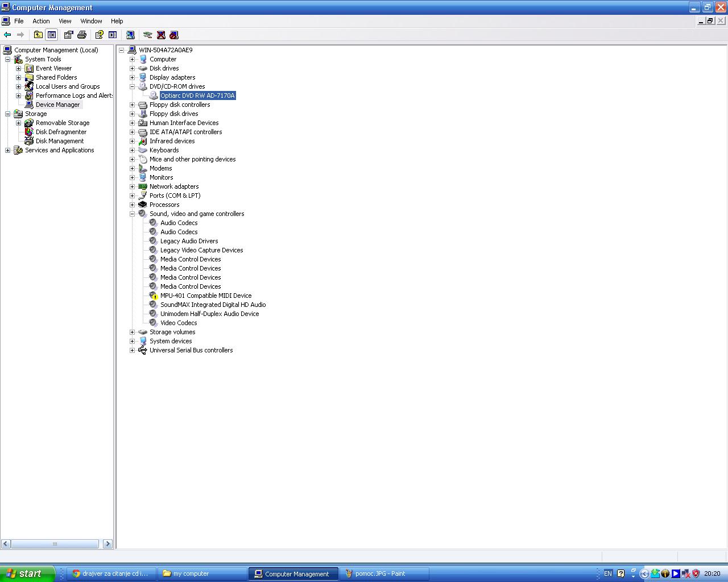Screen dimensions: 728x582
Task: Select SoundMAX Integrated Digital HD Audio
Action: tap(213, 305)
